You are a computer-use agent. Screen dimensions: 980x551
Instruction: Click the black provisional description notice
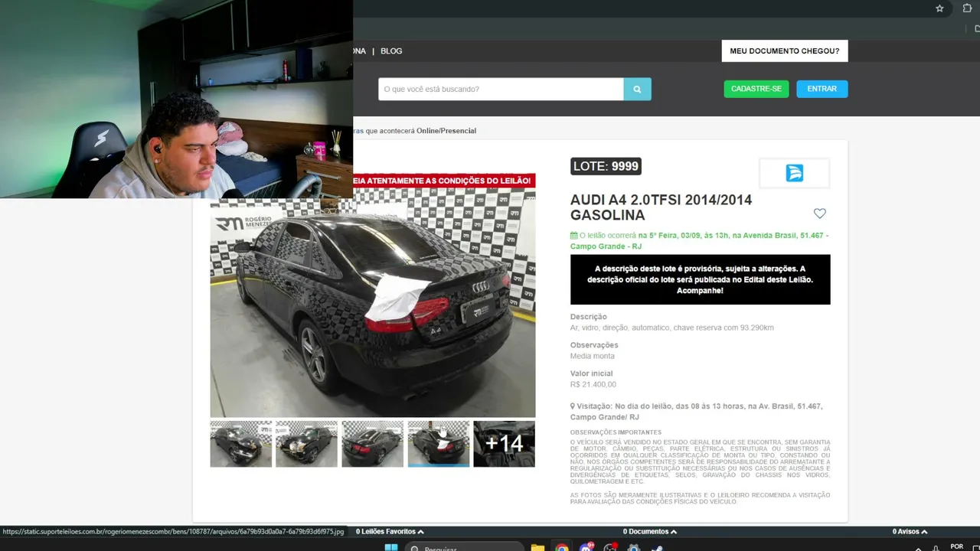click(x=701, y=279)
